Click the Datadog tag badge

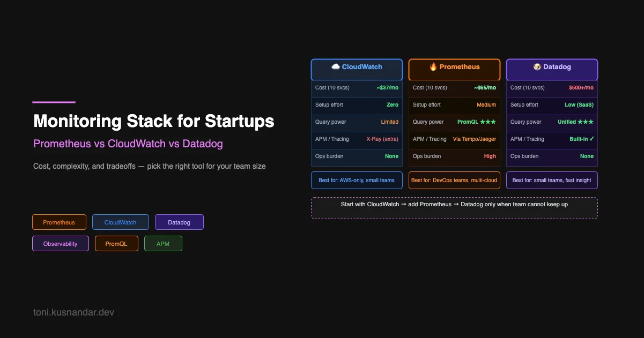pyautogui.click(x=179, y=222)
